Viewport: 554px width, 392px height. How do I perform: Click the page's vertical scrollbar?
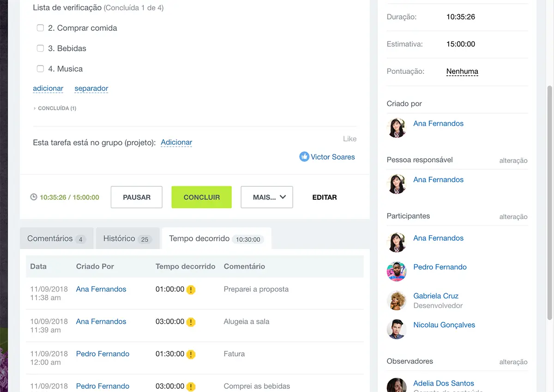tap(549, 202)
